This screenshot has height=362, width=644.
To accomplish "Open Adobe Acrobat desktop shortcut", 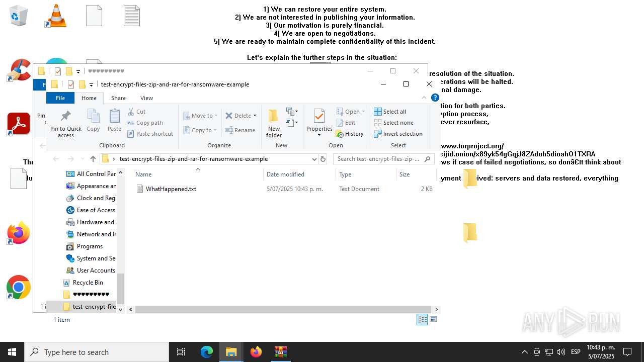I will 19,124.
